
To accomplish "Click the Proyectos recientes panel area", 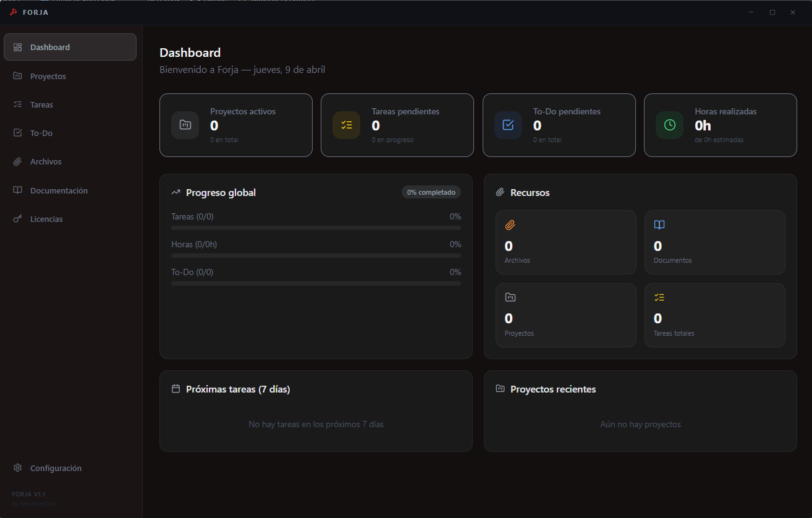I will point(640,411).
